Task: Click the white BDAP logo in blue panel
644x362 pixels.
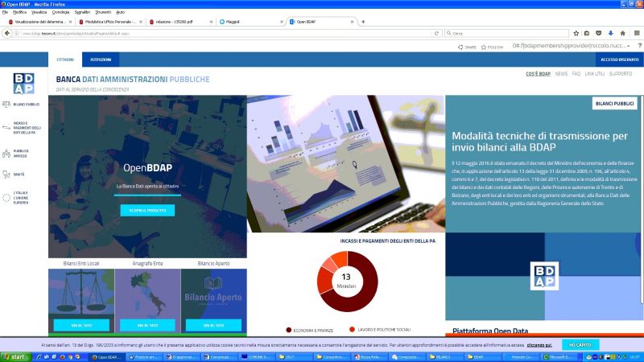Action: 545,276
